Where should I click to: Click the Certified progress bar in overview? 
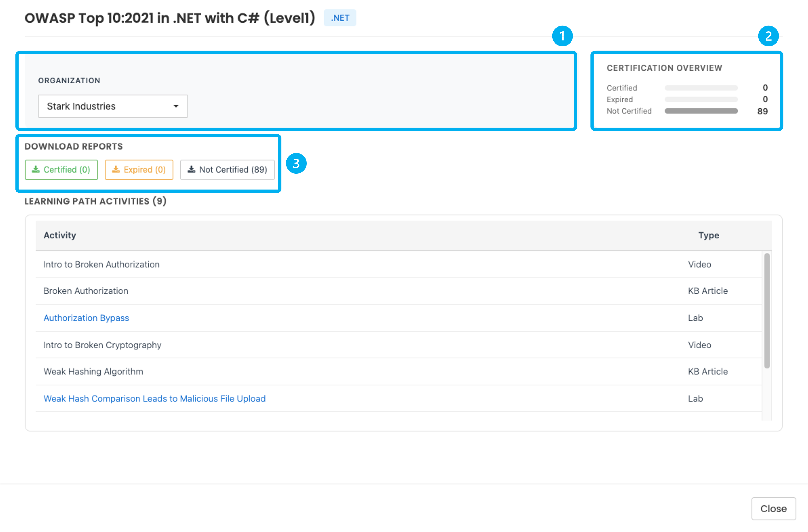pyautogui.click(x=701, y=88)
